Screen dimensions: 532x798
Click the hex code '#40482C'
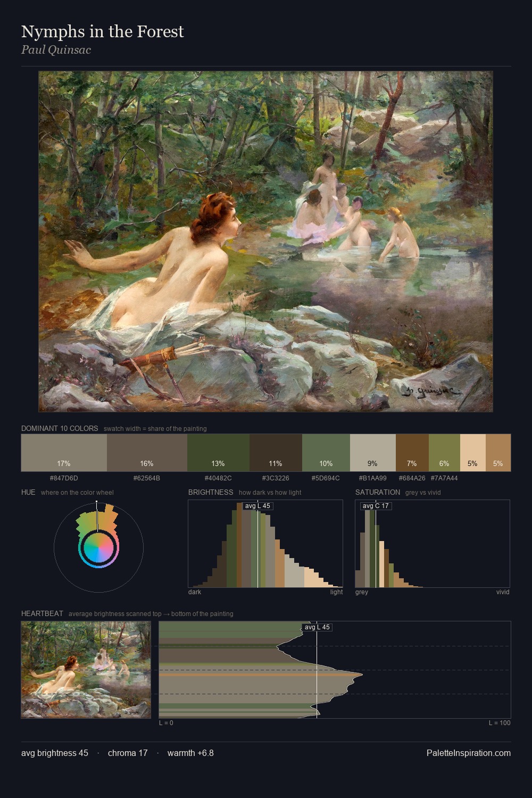pos(218,478)
